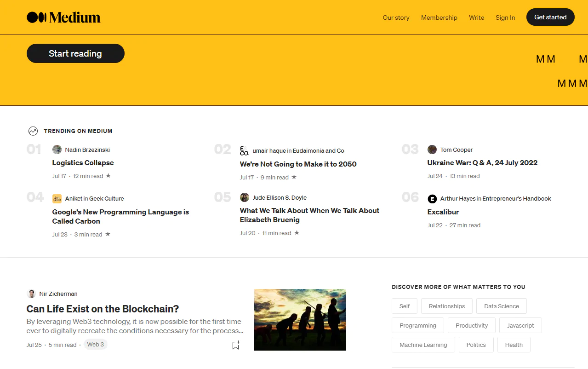Screen dimensions: 588x369
Task: Select the Relationships topic tag
Action: 447,306
